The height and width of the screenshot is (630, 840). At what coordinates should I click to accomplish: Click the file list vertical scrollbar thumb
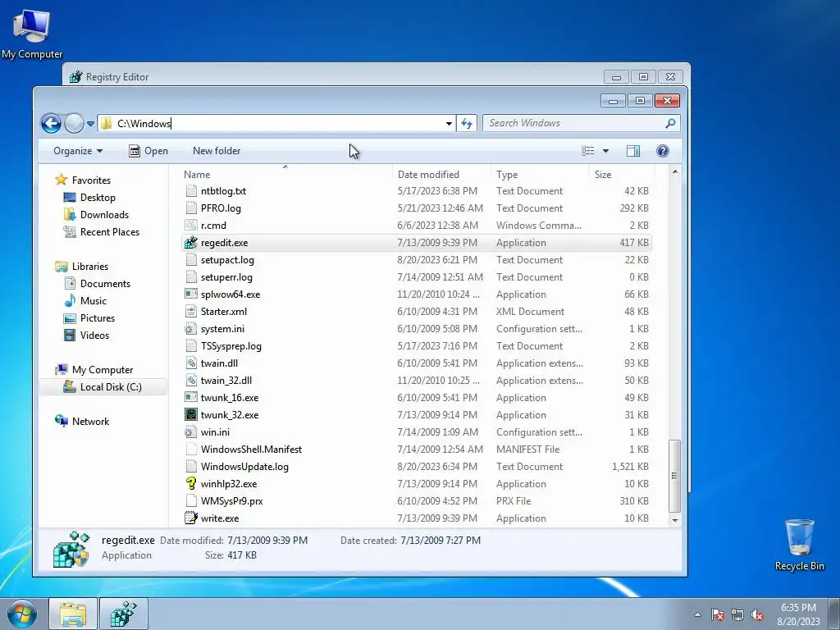click(675, 476)
